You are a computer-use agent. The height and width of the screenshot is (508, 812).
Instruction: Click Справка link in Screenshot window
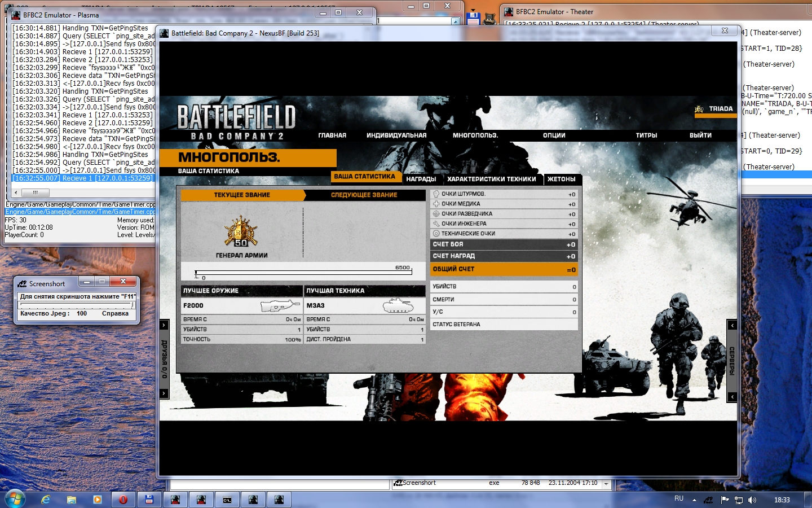(115, 314)
